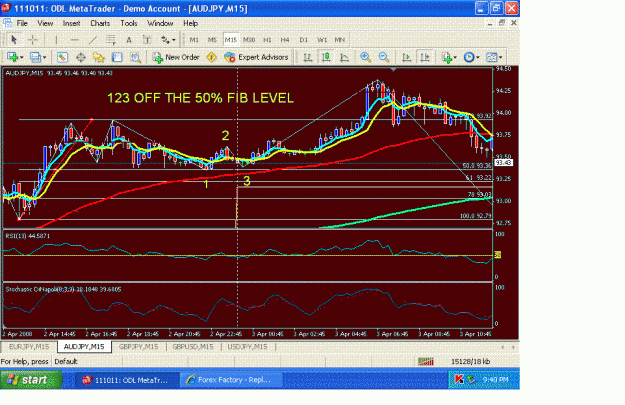The height and width of the screenshot is (405, 625).
Task: Select the text 'A' tool
Action: (x=129, y=39)
